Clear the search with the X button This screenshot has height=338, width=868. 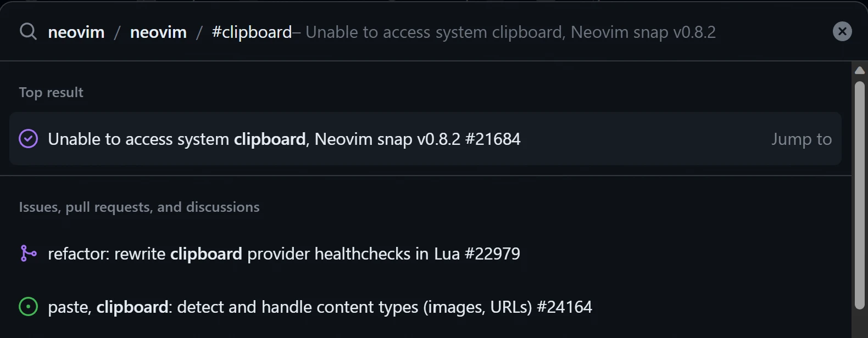coord(842,31)
